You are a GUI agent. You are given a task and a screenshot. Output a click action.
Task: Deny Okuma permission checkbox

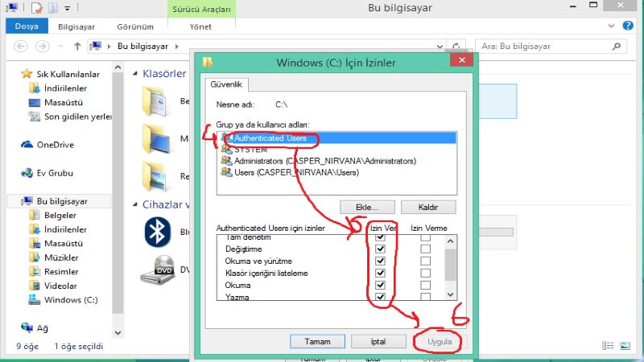[426, 285]
